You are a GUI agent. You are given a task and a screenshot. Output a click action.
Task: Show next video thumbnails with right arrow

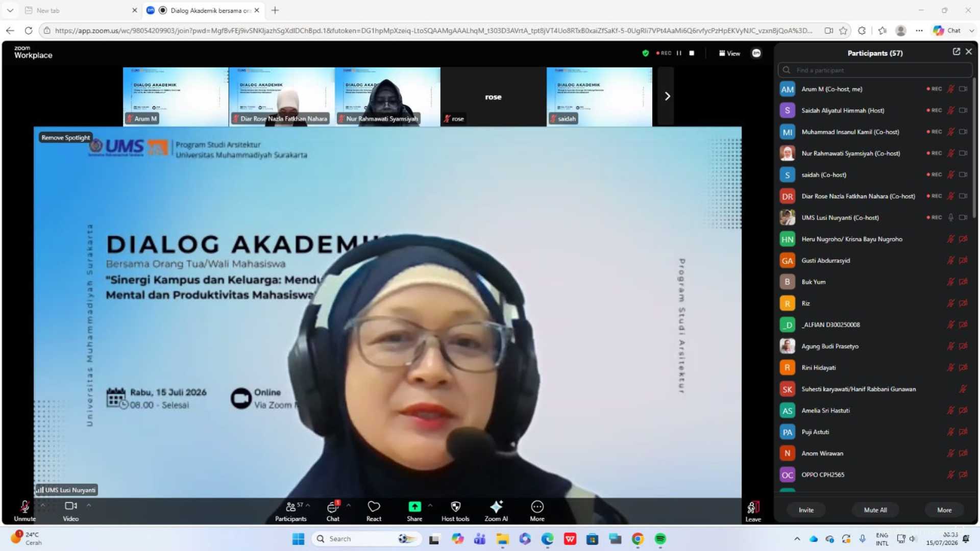tap(667, 96)
